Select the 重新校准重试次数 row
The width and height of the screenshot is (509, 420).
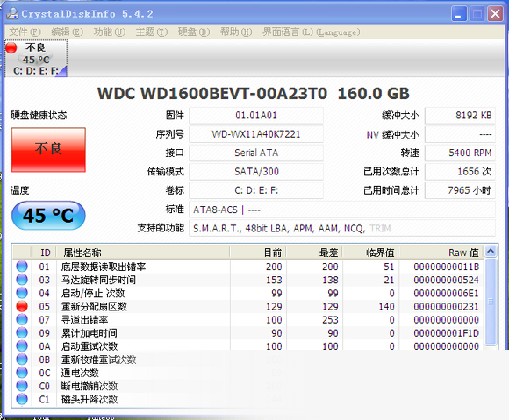coord(248,359)
